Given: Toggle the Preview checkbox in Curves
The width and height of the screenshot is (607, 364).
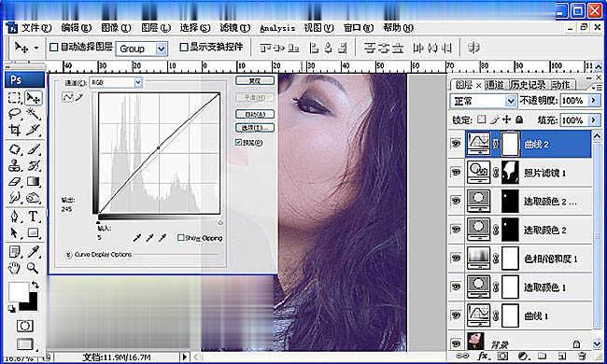Looking at the screenshot, I should tap(238, 143).
